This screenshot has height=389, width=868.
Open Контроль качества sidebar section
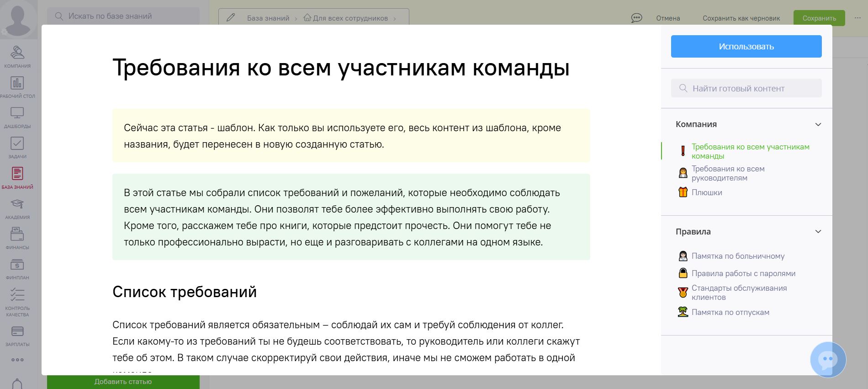17,302
